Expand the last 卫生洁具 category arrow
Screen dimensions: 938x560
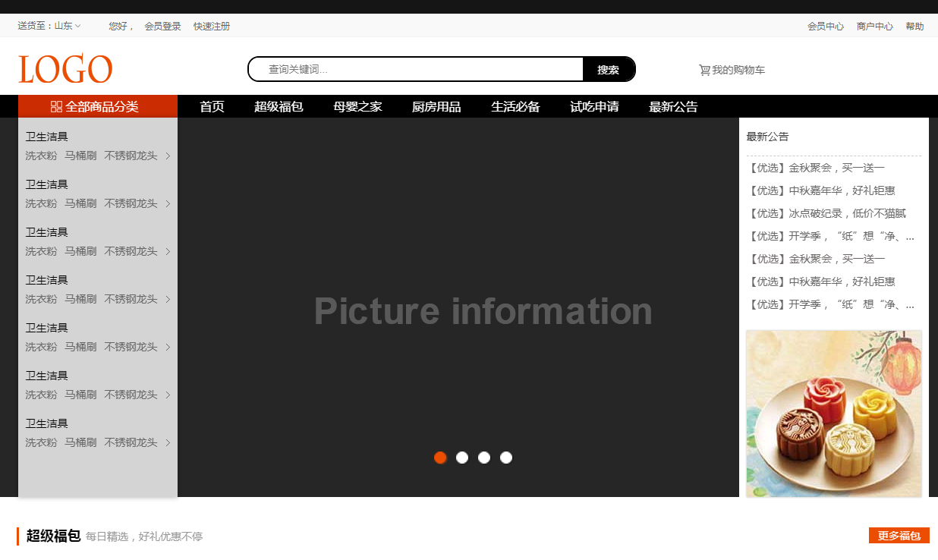tap(168, 443)
